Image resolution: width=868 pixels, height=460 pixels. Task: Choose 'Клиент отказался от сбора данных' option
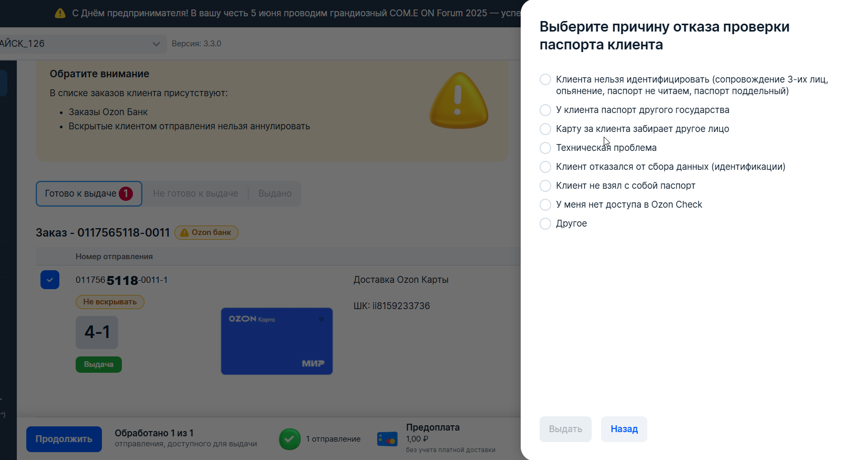[x=545, y=167]
